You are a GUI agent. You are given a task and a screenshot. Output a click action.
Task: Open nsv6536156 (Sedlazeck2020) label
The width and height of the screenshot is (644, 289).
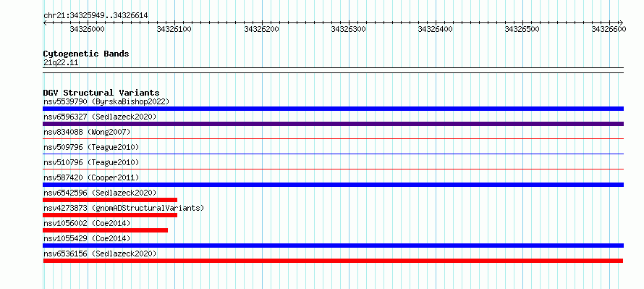(x=100, y=254)
